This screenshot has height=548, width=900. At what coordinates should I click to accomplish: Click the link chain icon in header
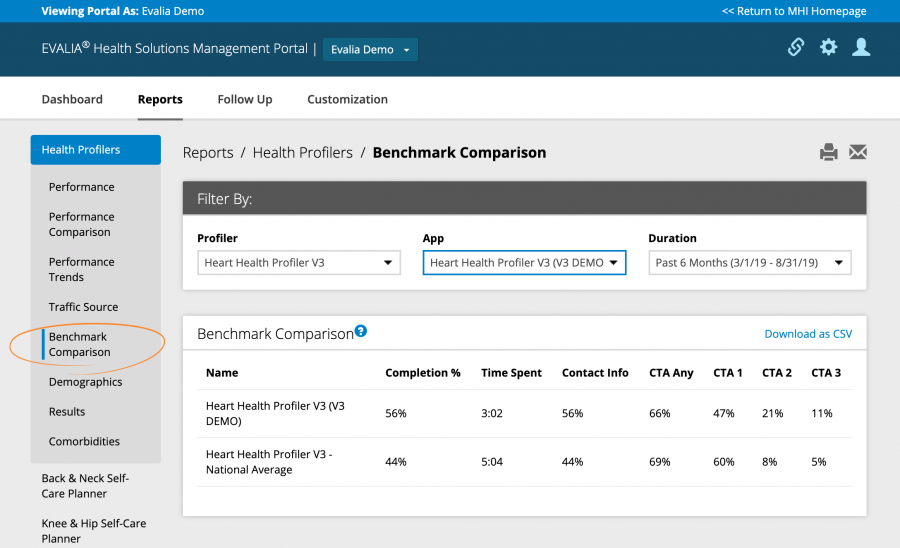point(796,47)
